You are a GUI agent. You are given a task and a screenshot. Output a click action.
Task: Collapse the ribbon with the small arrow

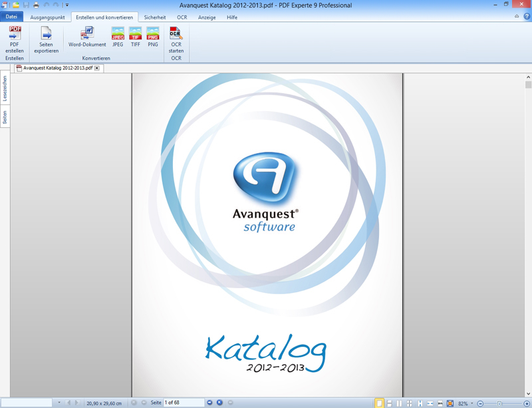pos(517,16)
